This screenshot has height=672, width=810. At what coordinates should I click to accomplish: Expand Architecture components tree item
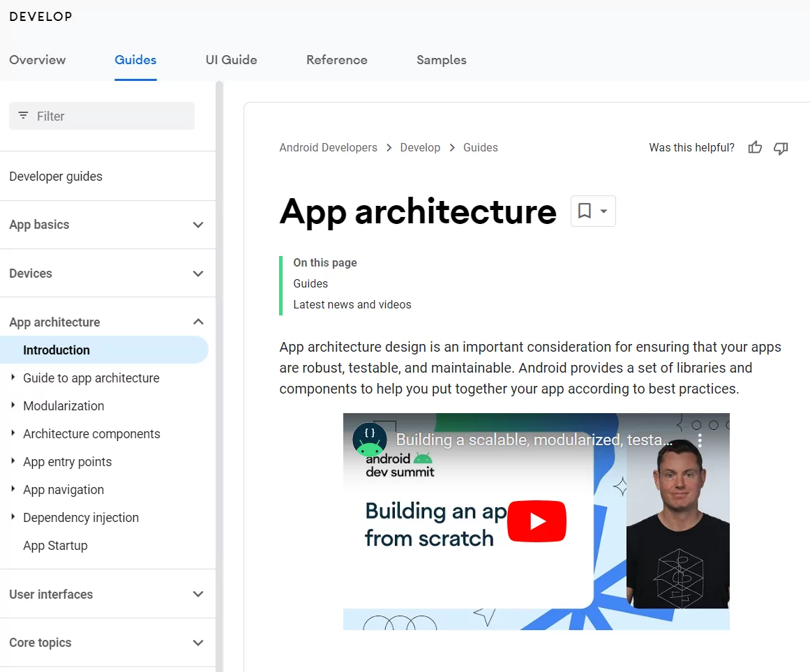click(x=13, y=433)
